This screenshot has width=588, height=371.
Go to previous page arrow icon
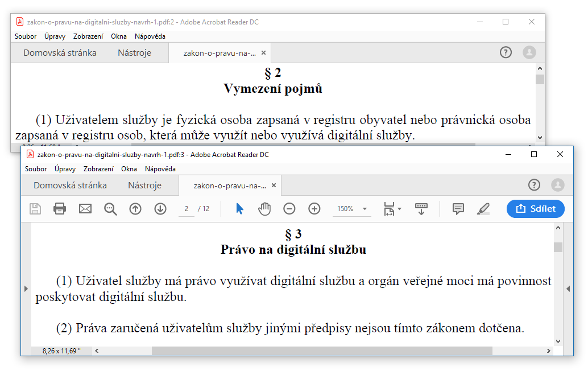click(135, 209)
